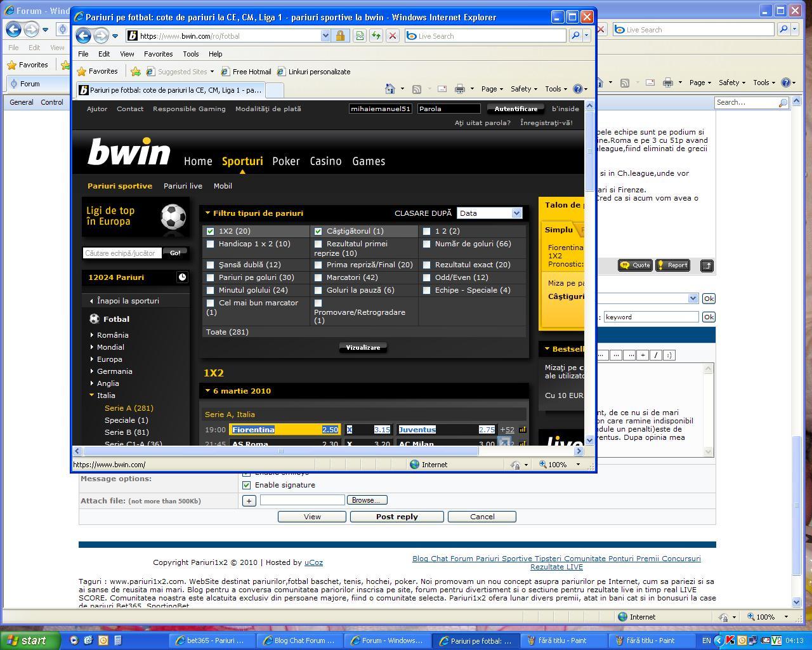Click the uCoz hosting link
Image resolution: width=812 pixels, height=650 pixels.
click(313, 562)
